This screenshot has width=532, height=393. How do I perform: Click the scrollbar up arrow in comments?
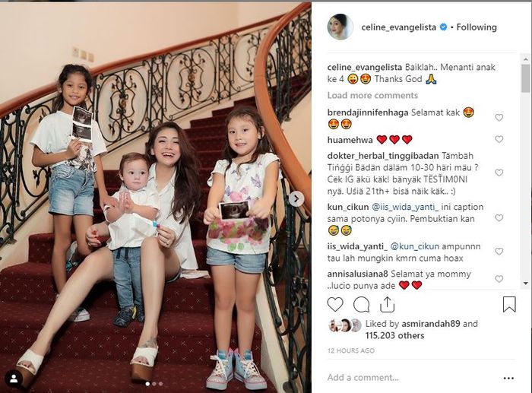click(x=526, y=59)
